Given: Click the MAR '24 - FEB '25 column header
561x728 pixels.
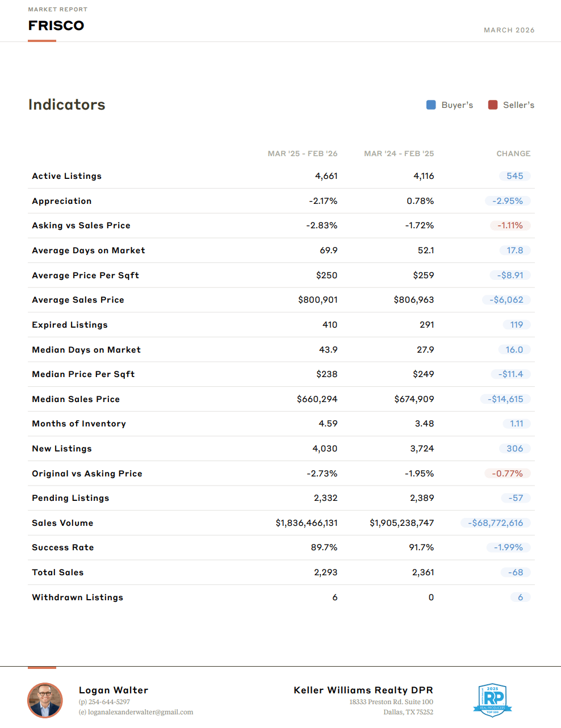Looking at the screenshot, I should pyautogui.click(x=399, y=154).
